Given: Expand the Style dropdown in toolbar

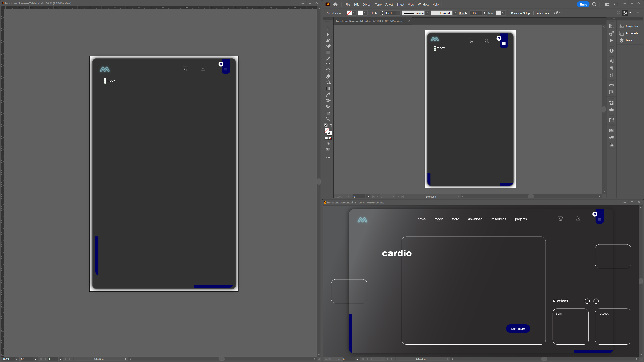Looking at the screenshot, I should [x=503, y=13].
